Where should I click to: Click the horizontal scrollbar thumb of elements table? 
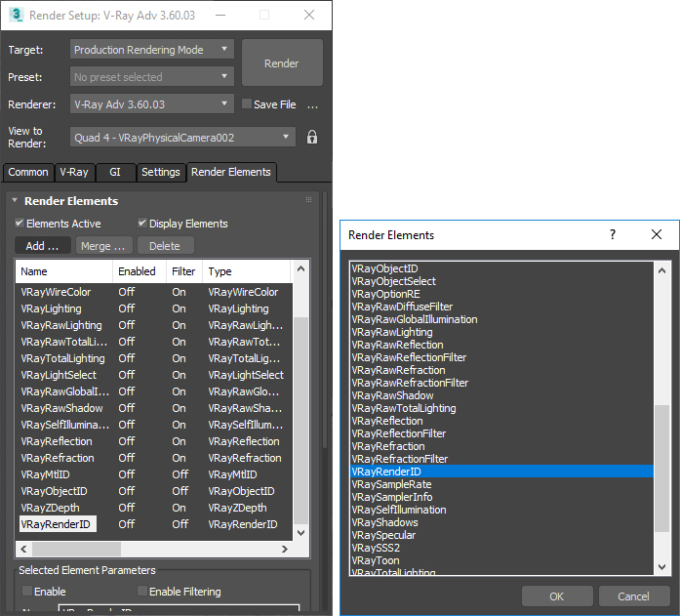click(76, 549)
